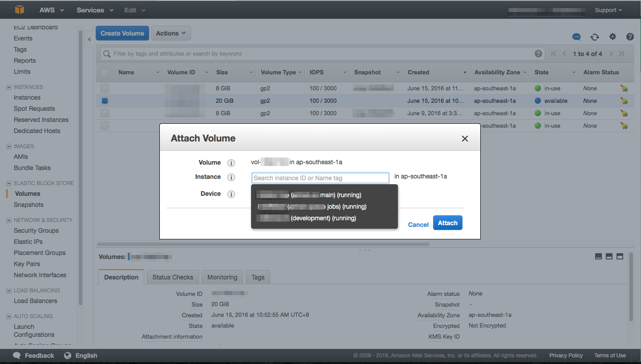Switch to the Monitoring tab
The height and width of the screenshot is (364, 641).
click(x=222, y=277)
